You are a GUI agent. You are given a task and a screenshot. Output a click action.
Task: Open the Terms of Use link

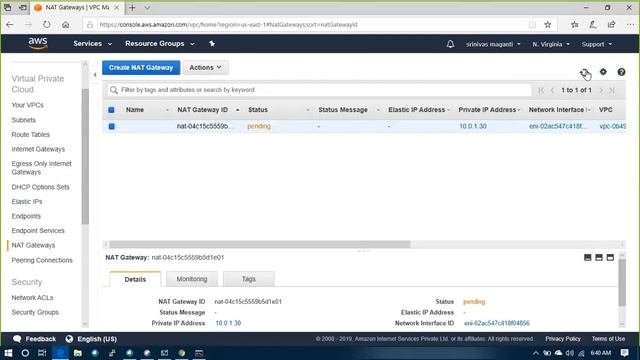click(608, 339)
